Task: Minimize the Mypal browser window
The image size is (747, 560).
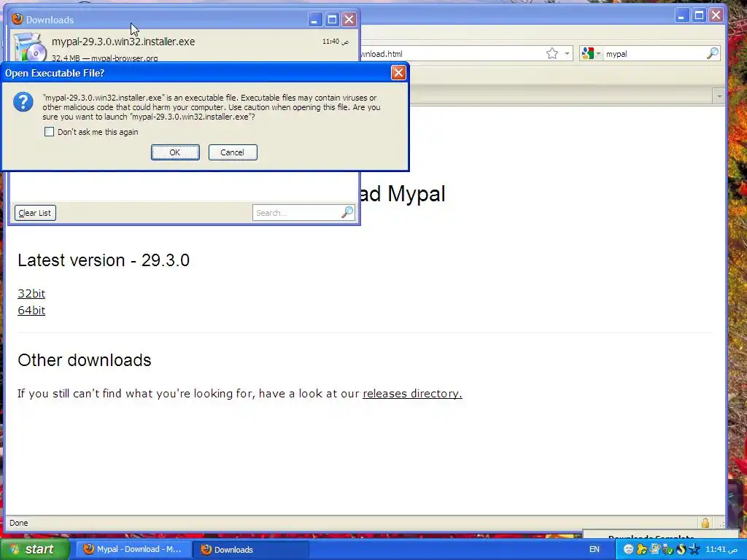Action: click(681, 15)
